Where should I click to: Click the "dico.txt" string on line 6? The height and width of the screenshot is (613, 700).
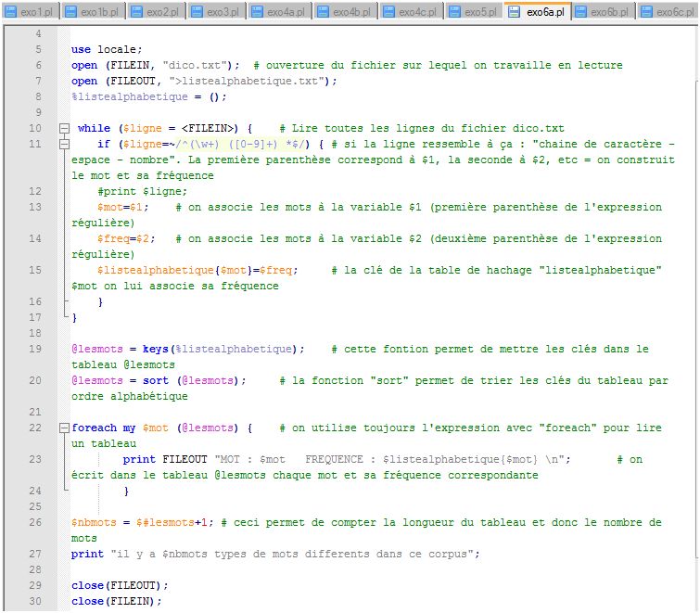point(195,65)
